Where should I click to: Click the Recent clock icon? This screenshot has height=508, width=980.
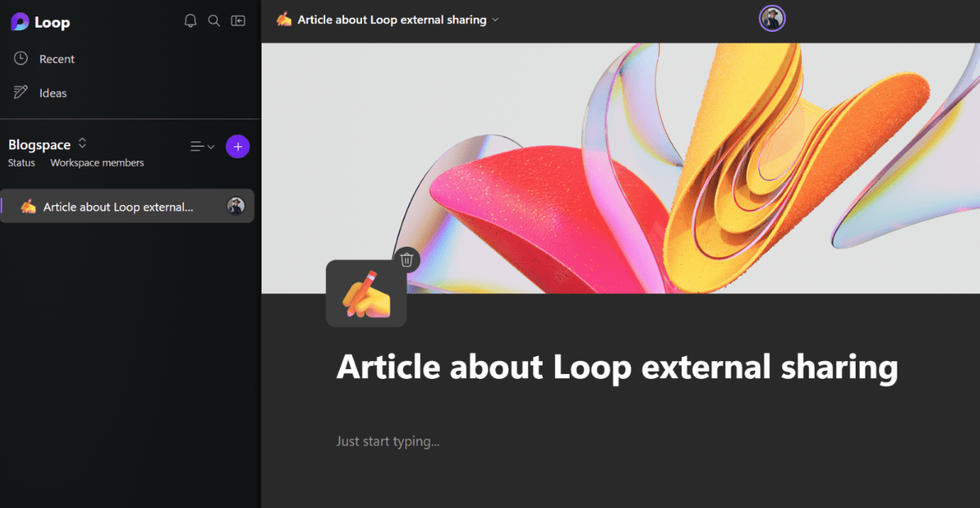coord(20,58)
